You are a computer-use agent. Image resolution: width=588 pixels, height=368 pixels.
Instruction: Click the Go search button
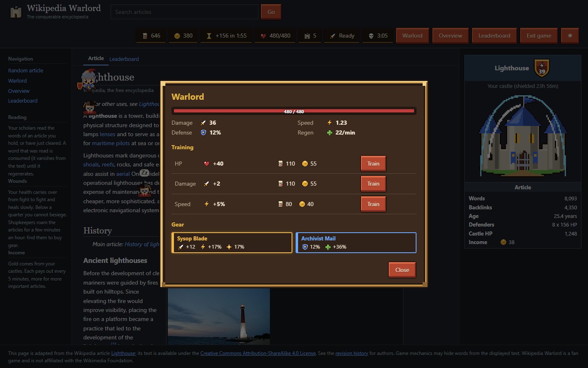271,12
